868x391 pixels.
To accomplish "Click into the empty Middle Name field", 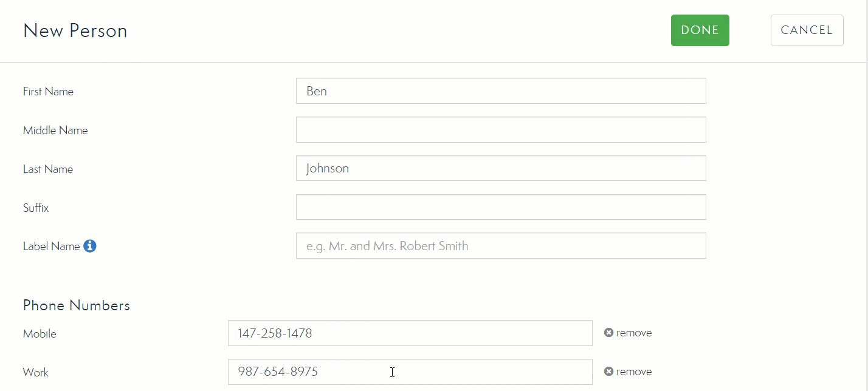I will [x=500, y=130].
